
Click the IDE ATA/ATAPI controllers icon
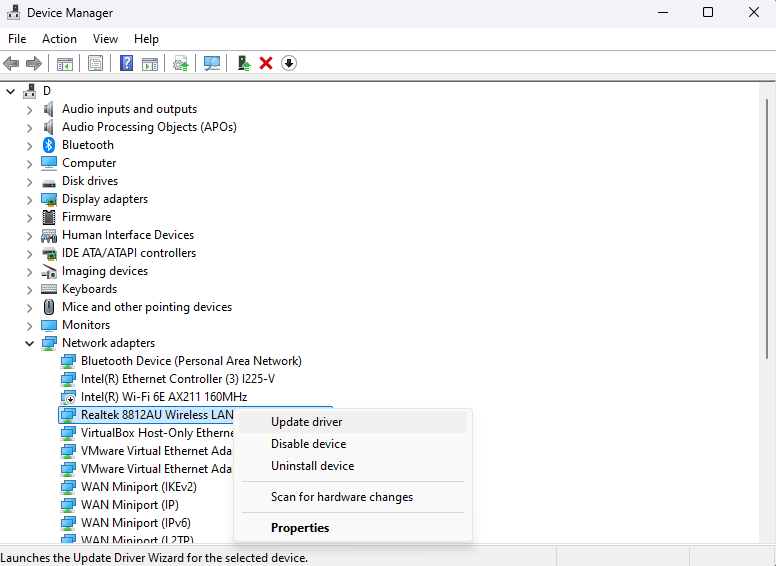tap(48, 253)
